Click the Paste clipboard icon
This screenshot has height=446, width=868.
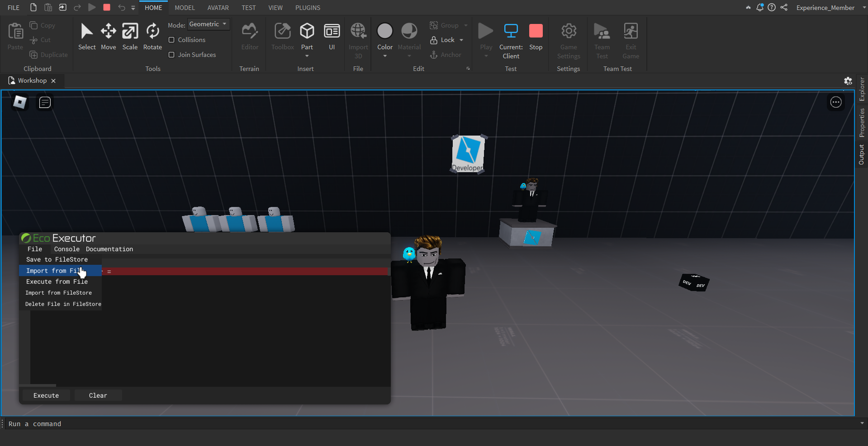coord(15,32)
